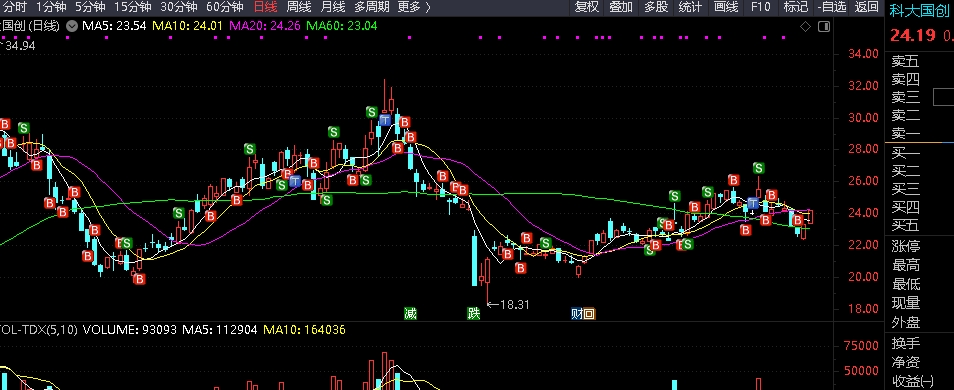Image resolution: width=954 pixels, height=390 pixels.
Task: Switch to the 分时 intraday tab
Action: tap(15, 7)
